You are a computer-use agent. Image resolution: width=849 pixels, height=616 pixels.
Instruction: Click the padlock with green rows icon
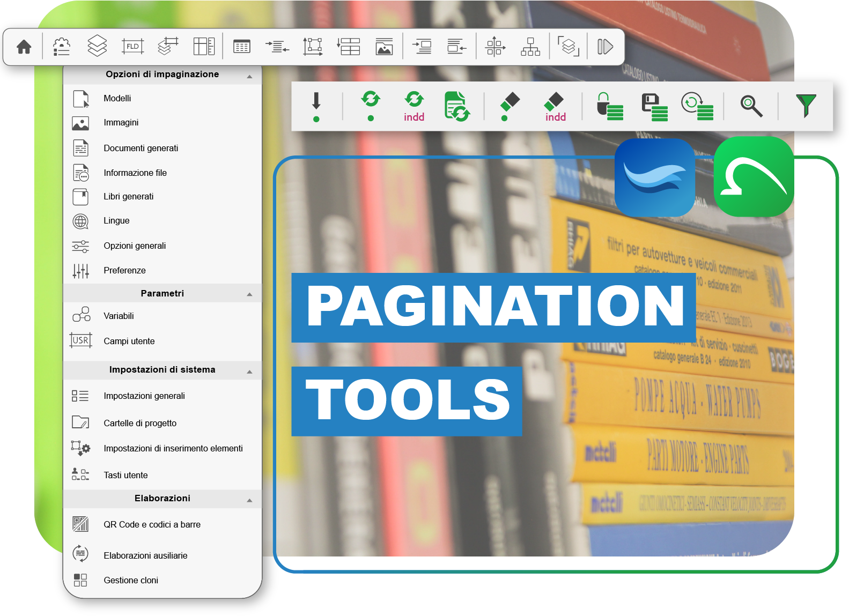tap(610, 106)
